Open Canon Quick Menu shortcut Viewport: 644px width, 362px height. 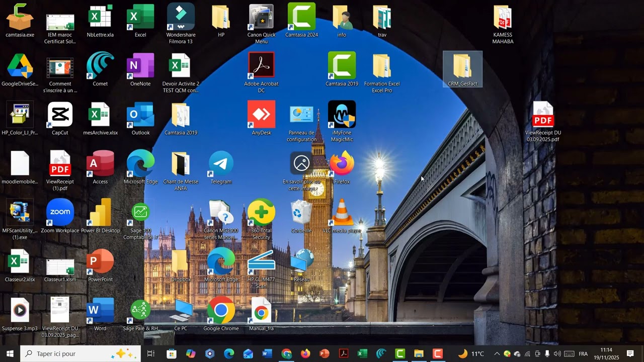[x=261, y=24]
